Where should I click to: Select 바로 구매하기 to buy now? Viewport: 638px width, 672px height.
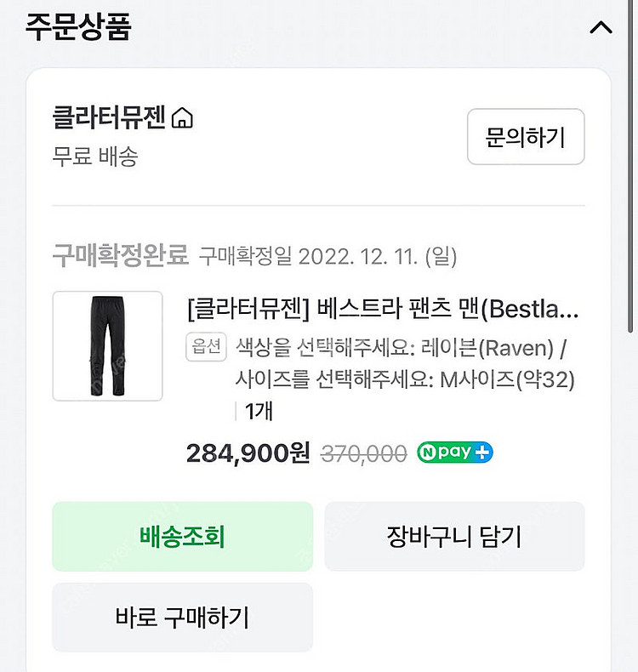coord(182,617)
